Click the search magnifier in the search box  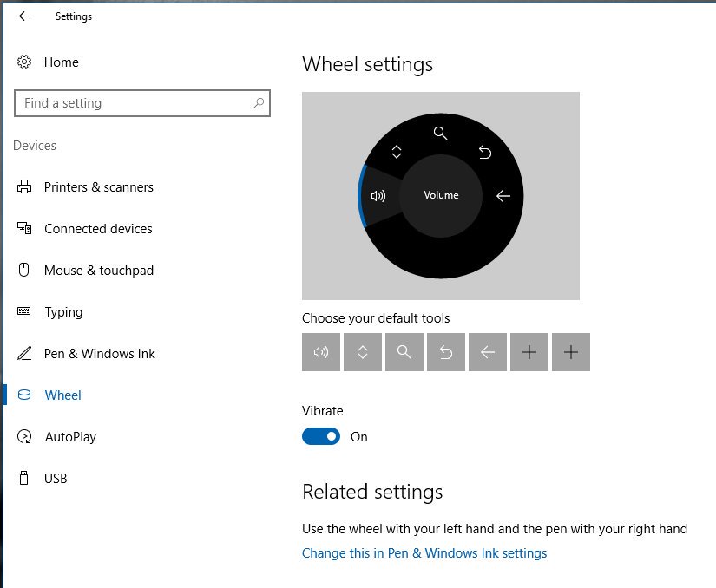[259, 103]
